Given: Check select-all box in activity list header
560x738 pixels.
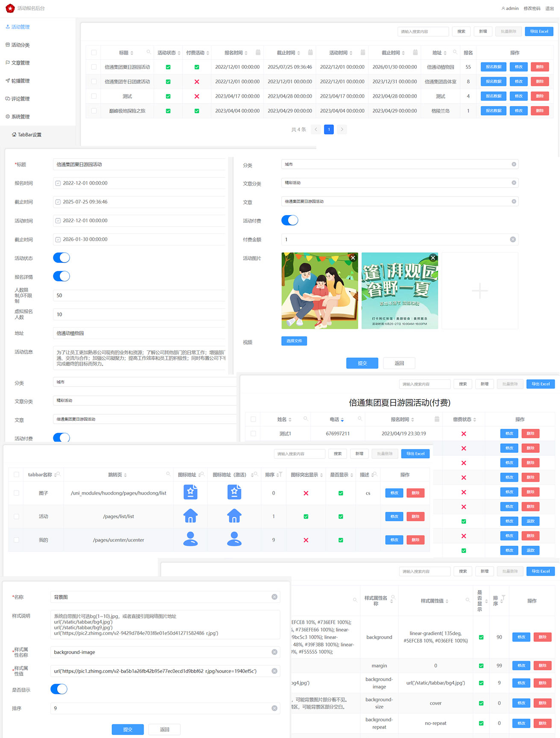Looking at the screenshot, I should click(94, 53).
